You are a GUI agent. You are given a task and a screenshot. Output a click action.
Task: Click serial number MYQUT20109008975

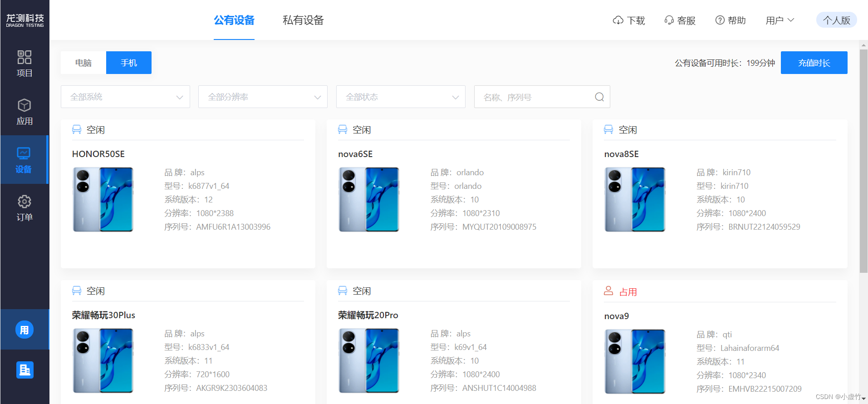click(499, 227)
